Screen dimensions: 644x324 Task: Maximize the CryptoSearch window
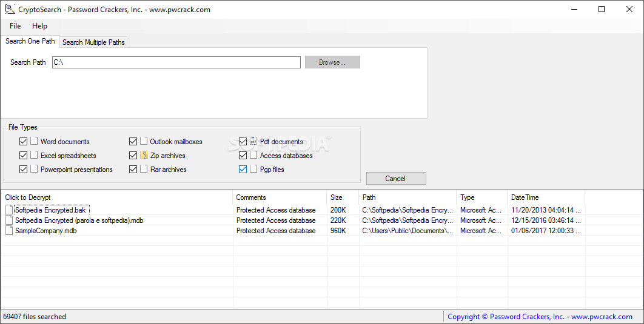(602, 9)
